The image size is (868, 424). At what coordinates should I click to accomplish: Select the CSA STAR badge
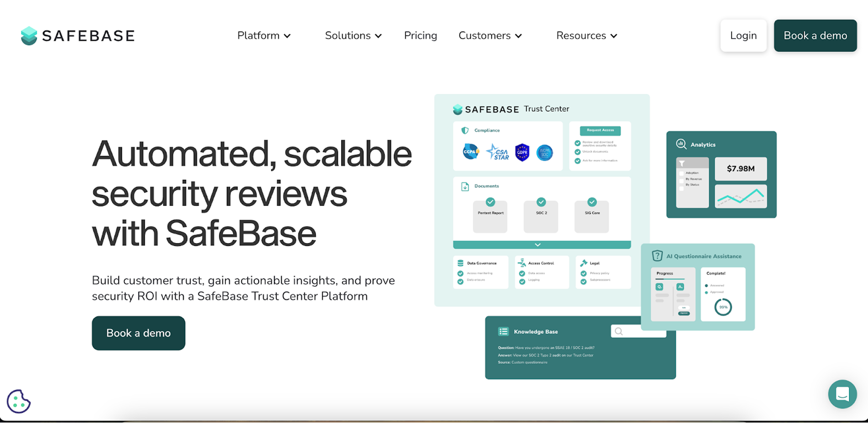point(497,152)
